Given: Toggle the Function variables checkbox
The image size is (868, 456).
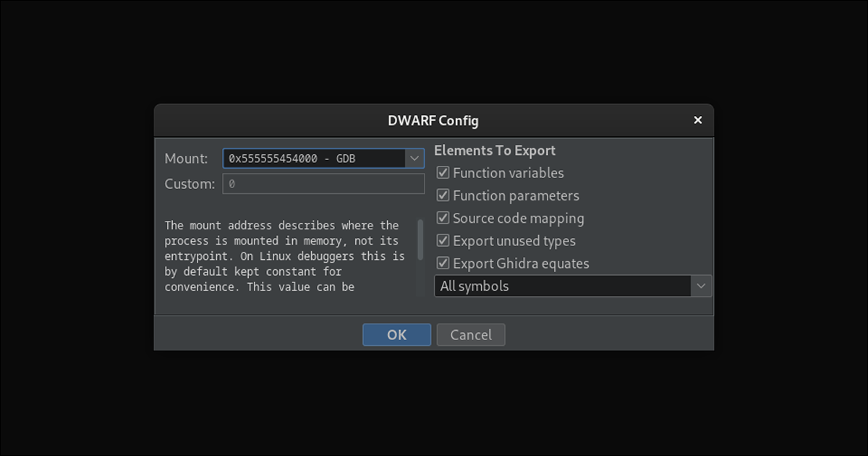Looking at the screenshot, I should click(x=443, y=173).
